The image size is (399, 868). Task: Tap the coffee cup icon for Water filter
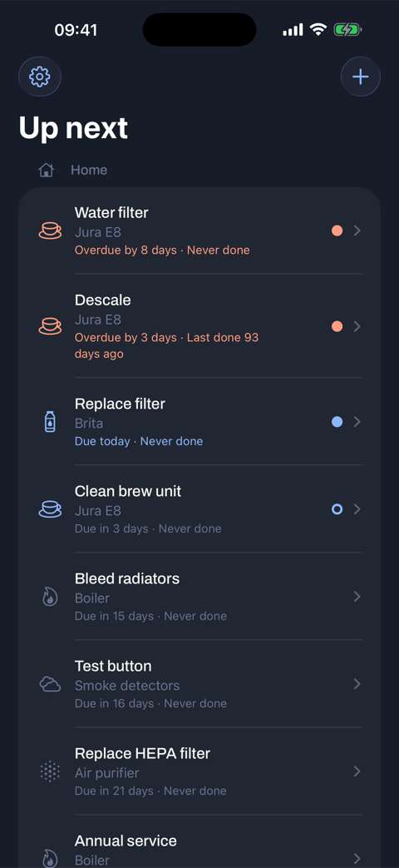pyautogui.click(x=50, y=231)
